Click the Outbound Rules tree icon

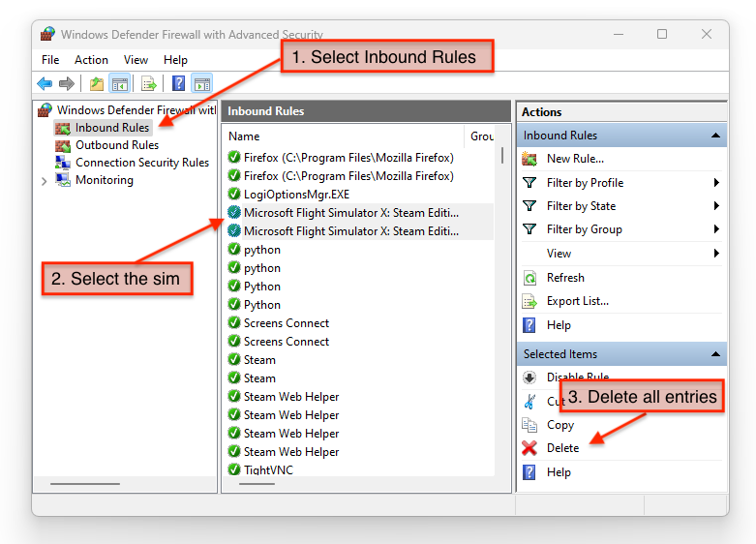(63, 145)
